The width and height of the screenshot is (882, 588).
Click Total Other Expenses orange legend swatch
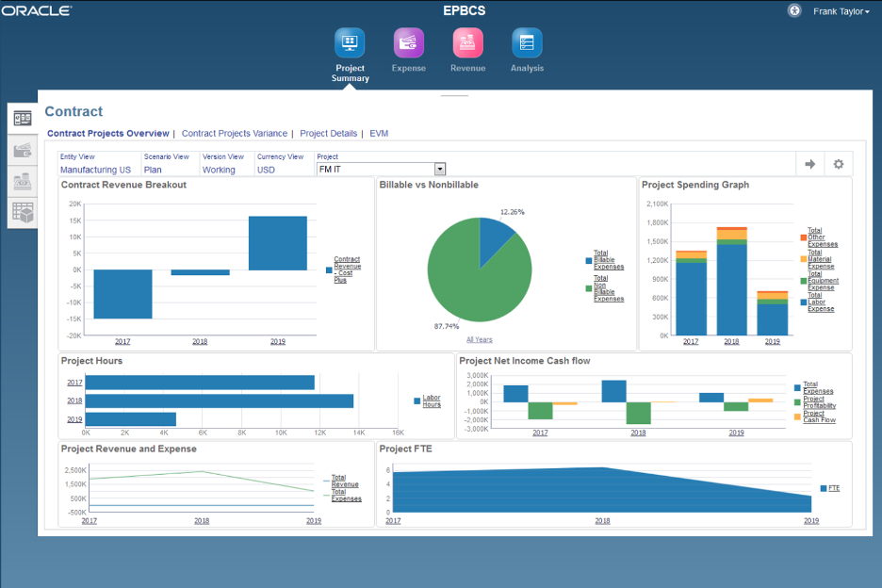coord(803,237)
